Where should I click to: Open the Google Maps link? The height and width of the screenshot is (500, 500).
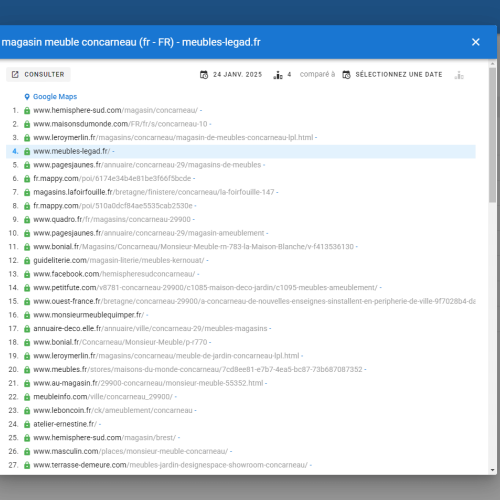[55, 97]
